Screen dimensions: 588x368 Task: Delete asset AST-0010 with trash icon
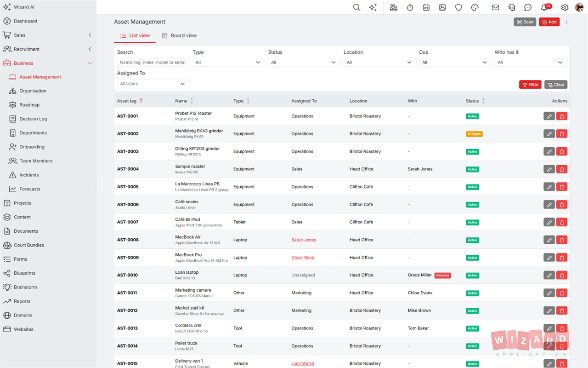[561, 275]
